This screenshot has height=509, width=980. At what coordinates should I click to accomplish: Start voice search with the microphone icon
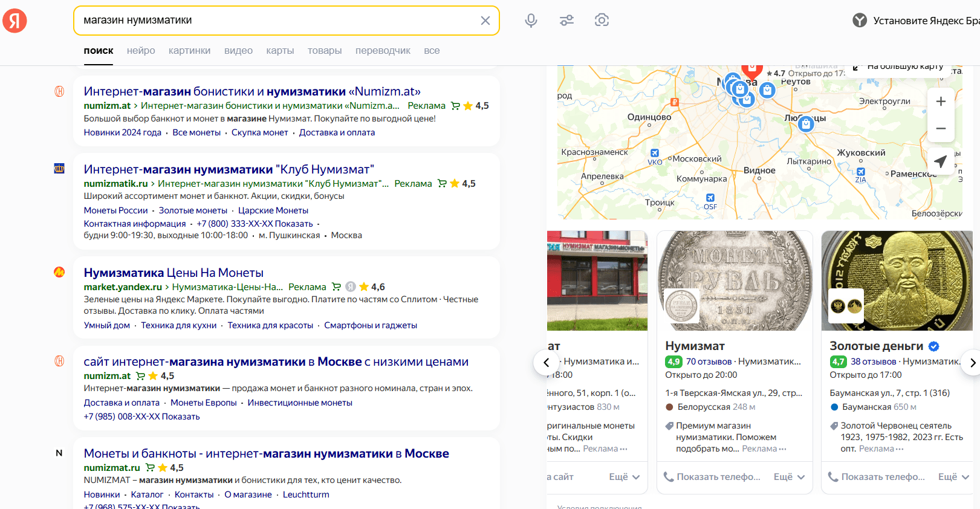531,21
